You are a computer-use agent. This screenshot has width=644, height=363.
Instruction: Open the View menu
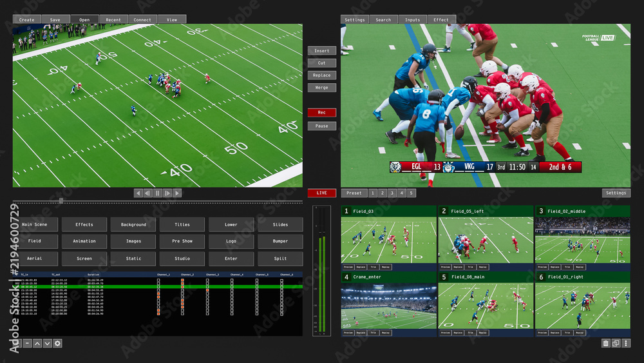[172, 19]
